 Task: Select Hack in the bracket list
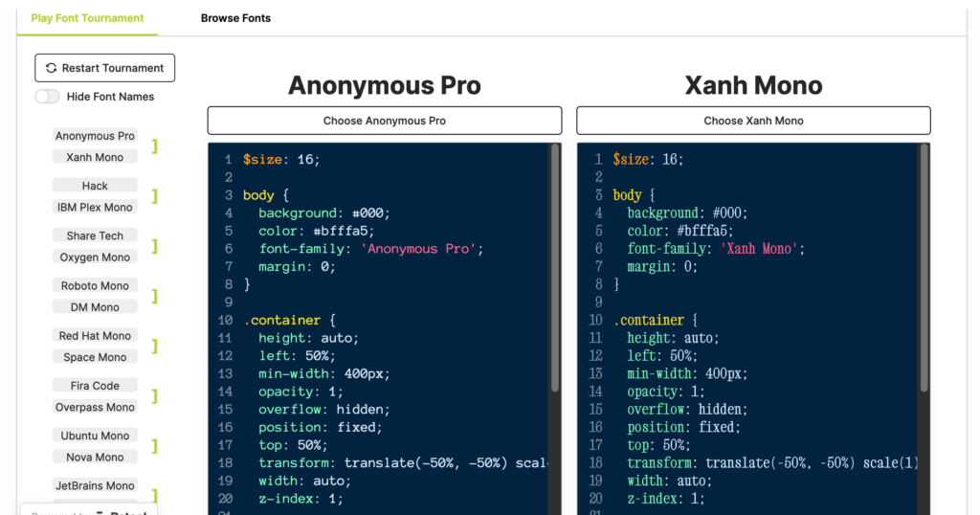pos(95,186)
